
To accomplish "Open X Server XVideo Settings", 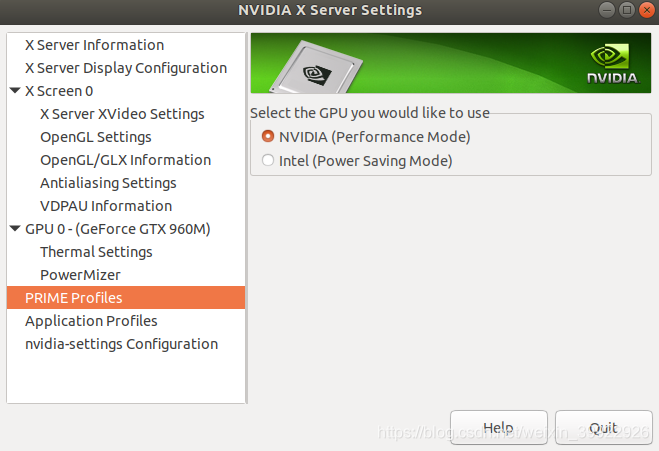I will click(x=122, y=114).
